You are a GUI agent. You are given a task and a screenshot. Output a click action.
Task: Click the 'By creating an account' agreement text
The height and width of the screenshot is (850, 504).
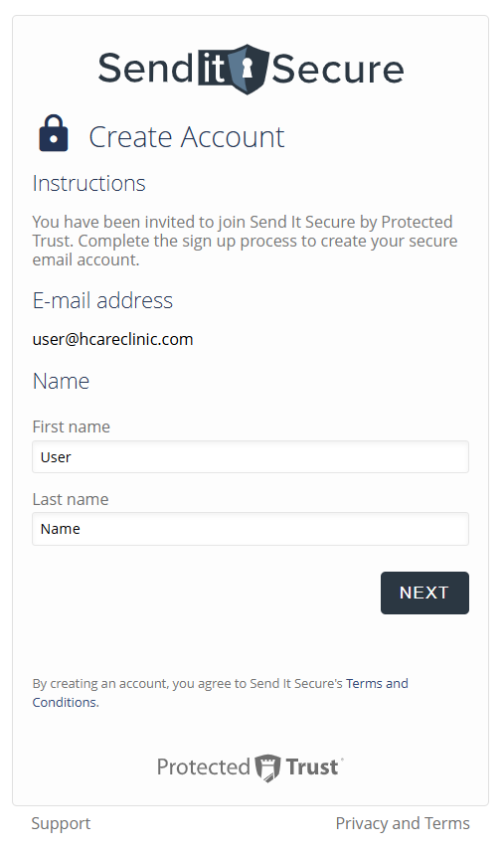188,684
